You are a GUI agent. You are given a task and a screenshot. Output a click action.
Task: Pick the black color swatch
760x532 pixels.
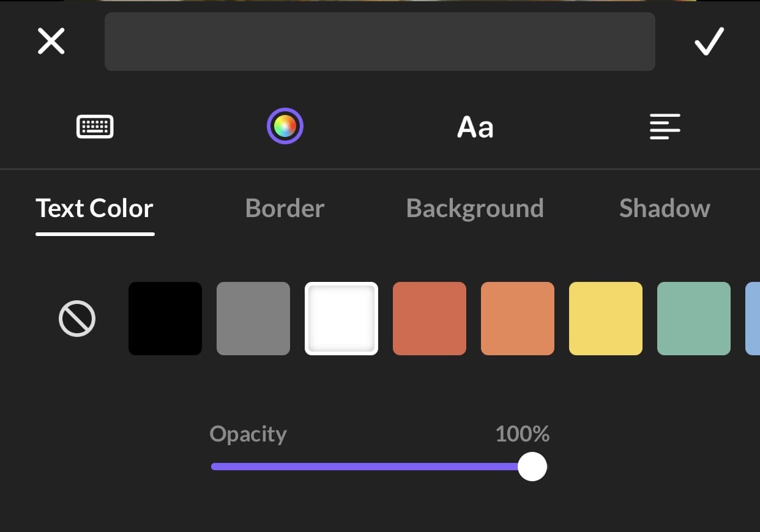[165, 319]
